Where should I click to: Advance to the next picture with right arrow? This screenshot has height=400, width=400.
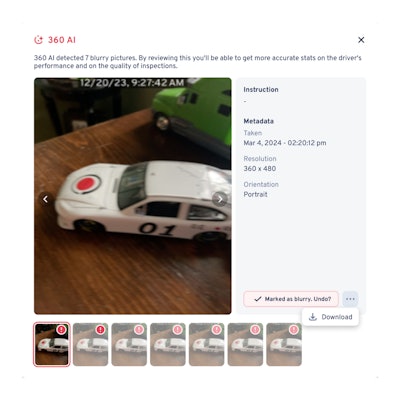pyautogui.click(x=220, y=199)
